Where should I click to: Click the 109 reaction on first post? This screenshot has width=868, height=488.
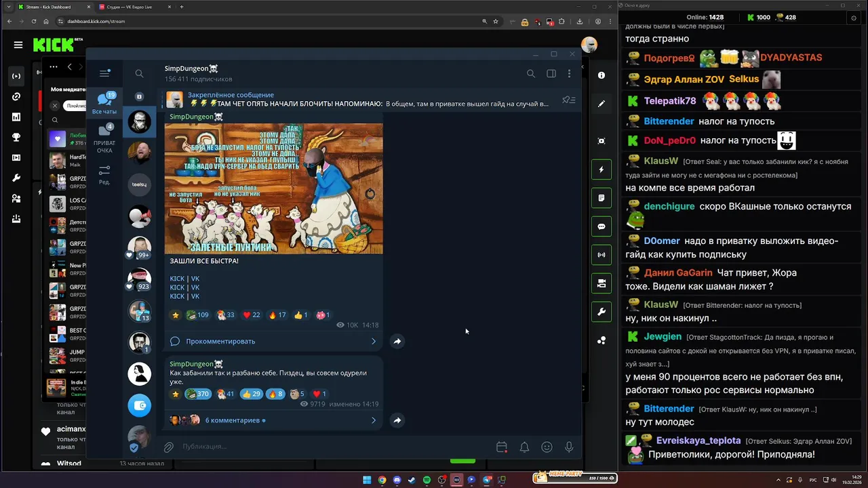coord(197,314)
